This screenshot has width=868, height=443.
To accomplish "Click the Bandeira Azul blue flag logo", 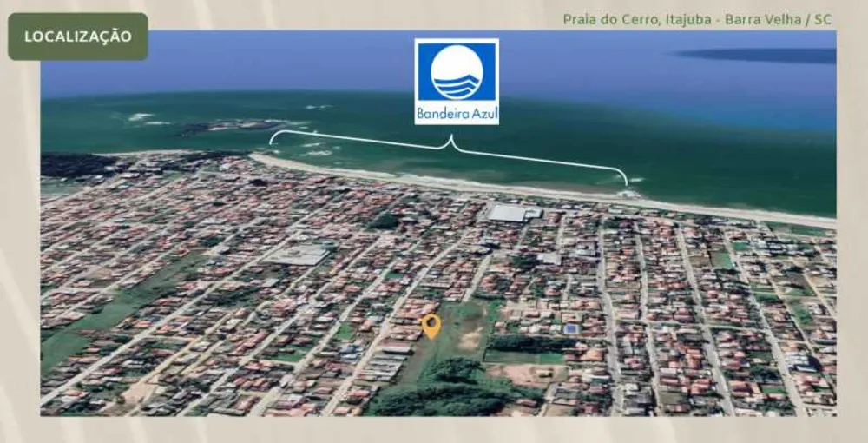I will coord(457,82).
